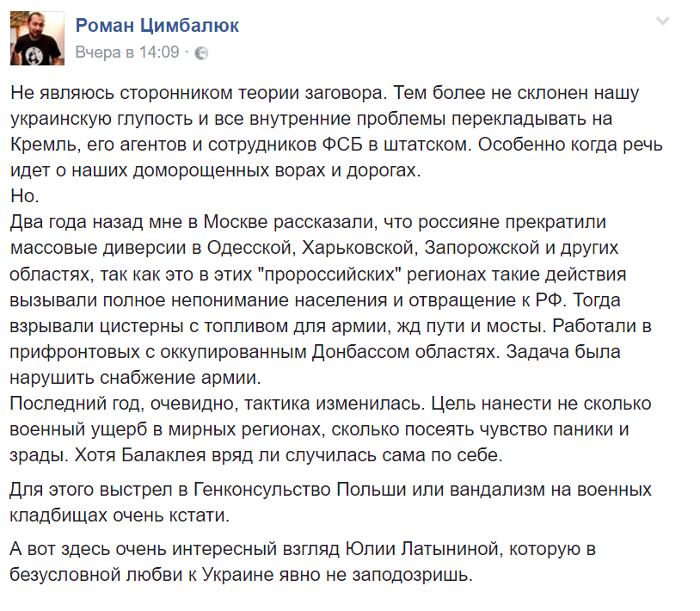Open the post options chevron menu
The height and width of the screenshot is (611, 700).
(663, 21)
